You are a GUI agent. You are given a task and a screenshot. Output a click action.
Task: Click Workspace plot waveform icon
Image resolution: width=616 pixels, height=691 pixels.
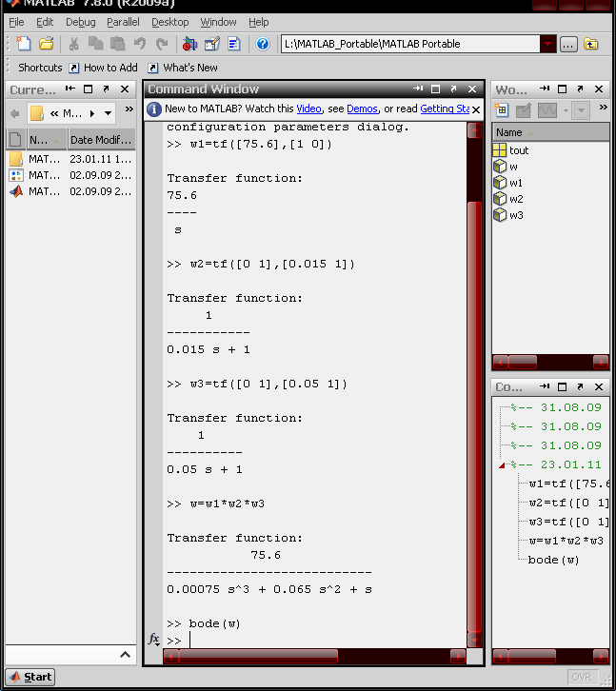(547, 110)
